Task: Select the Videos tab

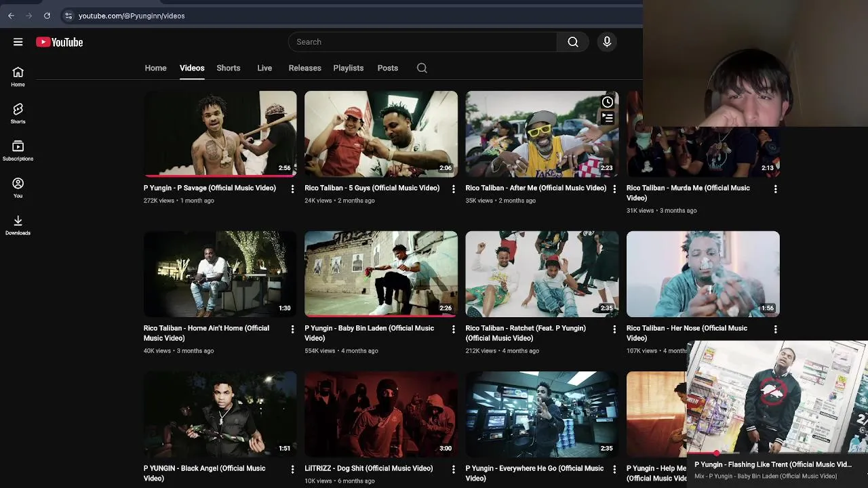Action: [192, 68]
